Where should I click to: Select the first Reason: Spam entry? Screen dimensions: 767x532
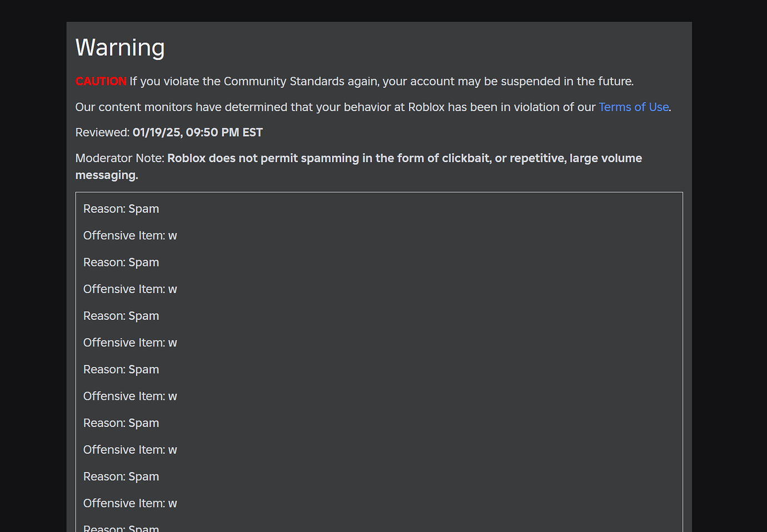click(121, 209)
